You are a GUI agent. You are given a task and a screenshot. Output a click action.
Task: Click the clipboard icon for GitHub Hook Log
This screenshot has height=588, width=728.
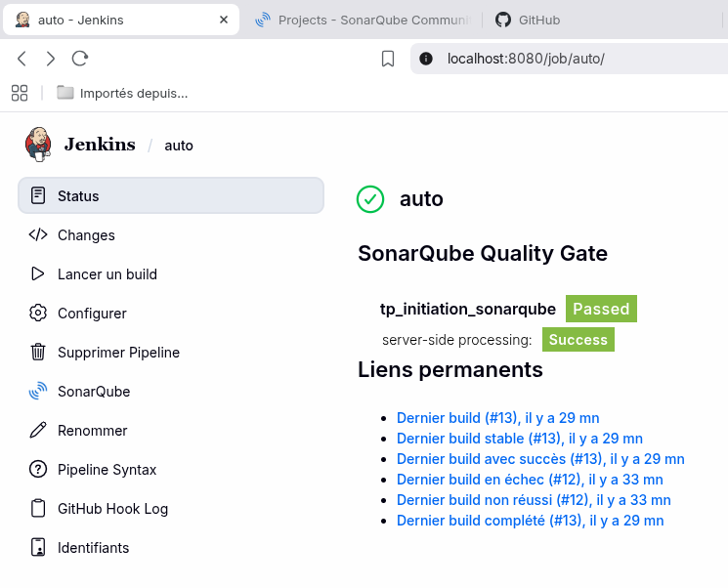pyautogui.click(x=38, y=508)
